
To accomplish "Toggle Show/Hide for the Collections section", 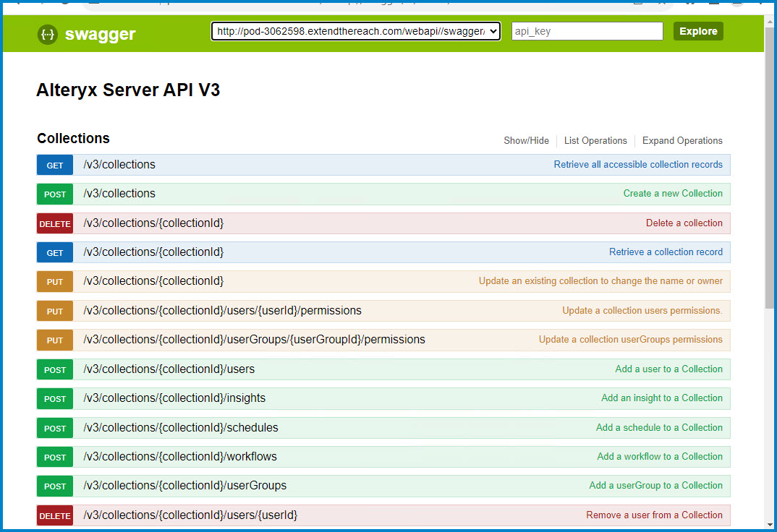I will (x=526, y=140).
